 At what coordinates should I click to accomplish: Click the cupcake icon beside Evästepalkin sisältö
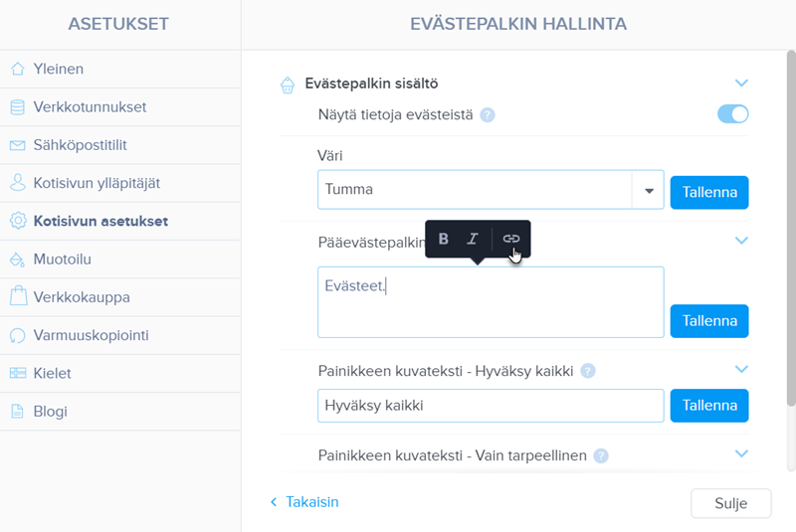pos(288,85)
